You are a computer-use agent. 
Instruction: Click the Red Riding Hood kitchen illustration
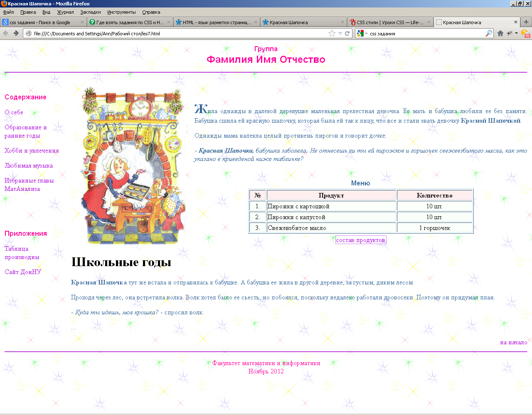pyautogui.click(x=133, y=165)
